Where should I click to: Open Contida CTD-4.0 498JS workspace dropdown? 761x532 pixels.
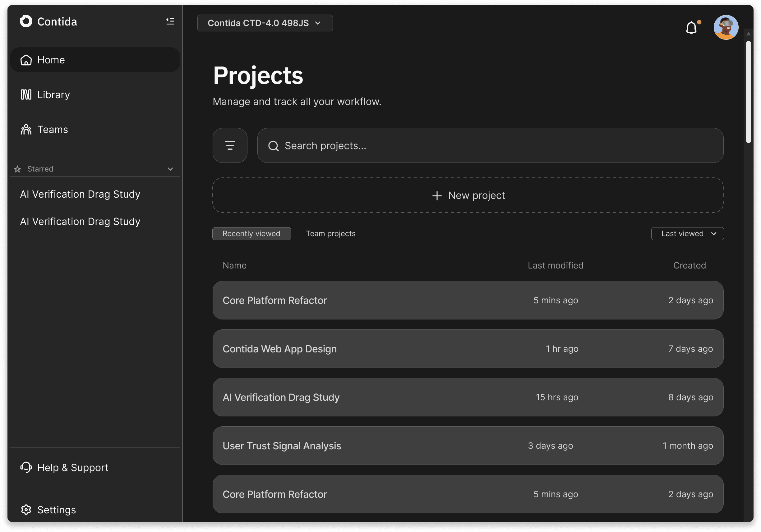(x=265, y=23)
